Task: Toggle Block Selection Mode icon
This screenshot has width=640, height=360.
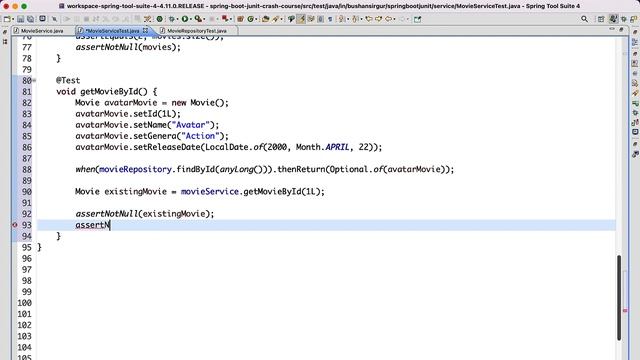Action: 321,19
